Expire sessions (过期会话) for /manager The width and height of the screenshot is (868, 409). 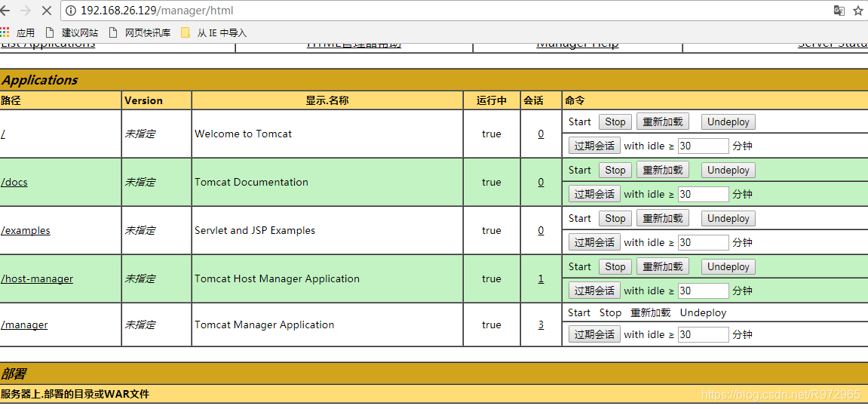click(594, 334)
